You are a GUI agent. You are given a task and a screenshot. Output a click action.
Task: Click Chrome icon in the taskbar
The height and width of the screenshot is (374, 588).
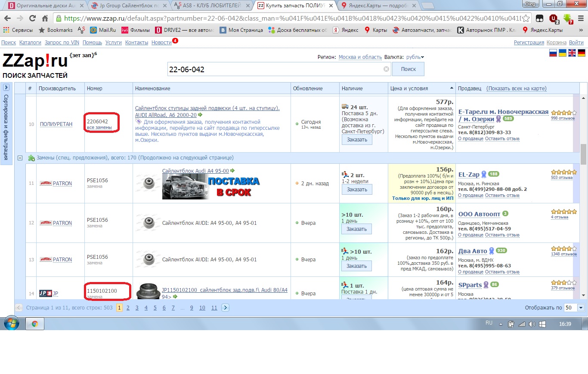[x=35, y=324]
